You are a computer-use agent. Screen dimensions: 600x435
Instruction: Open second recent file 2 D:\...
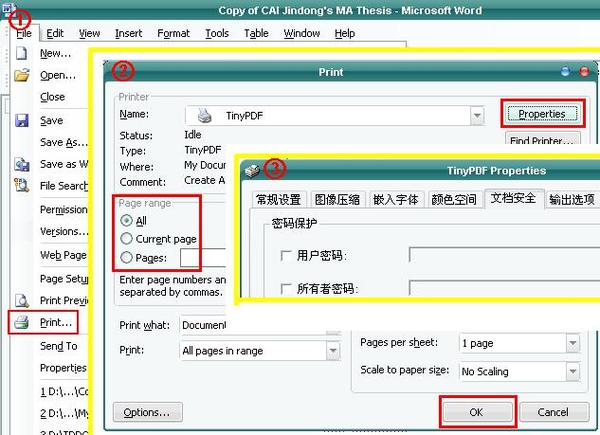(64, 413)
